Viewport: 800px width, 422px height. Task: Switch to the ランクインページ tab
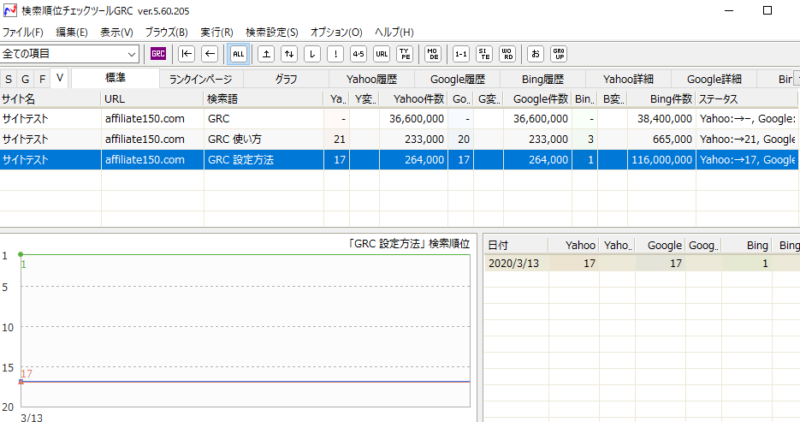coord(201,79)
